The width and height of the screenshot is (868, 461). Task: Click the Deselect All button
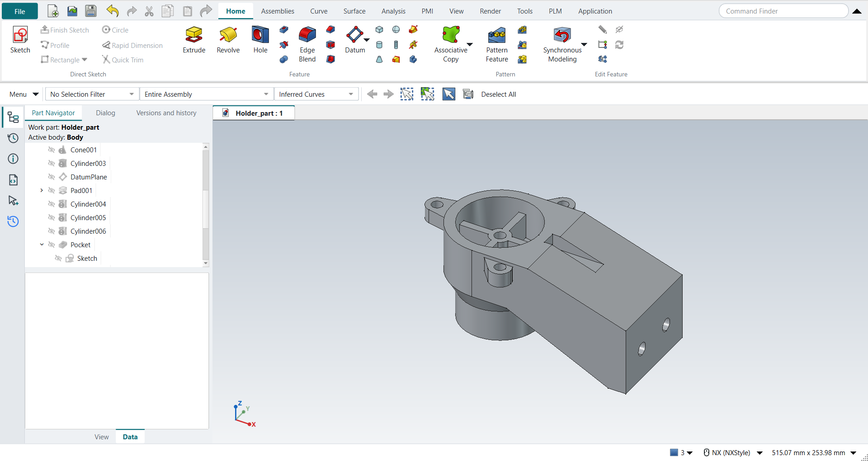tap(498, 94)
